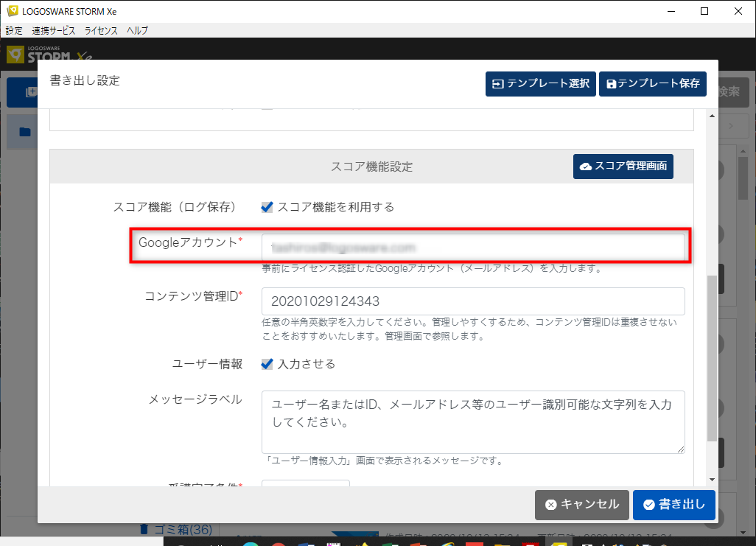Toggle the スコア機能を利用する checkbox

267,207
